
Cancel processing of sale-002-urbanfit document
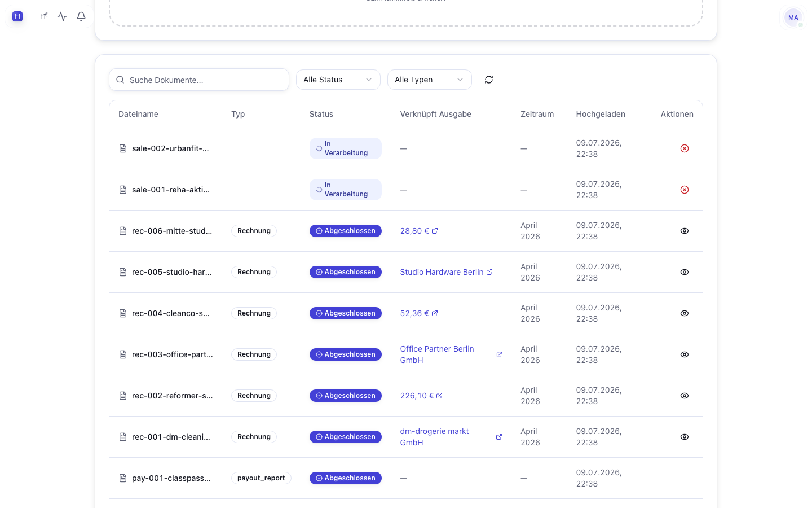pos(685,148)
